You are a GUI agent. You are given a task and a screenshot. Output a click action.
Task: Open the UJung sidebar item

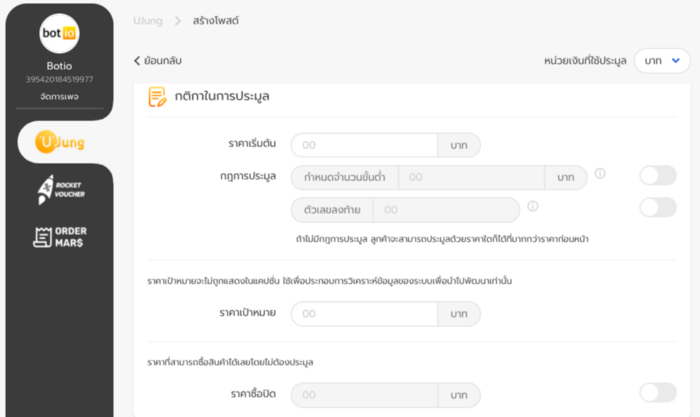(60, 142)
